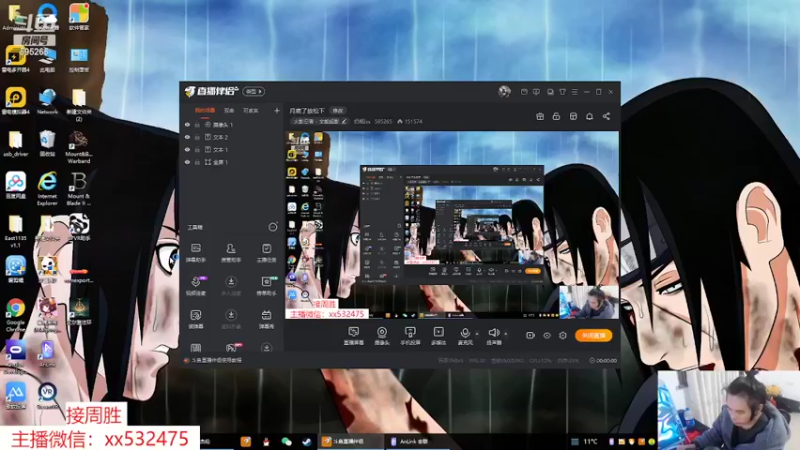Expand microphone volume arrow
This screenshot has width=800, height=450.
[x=478, y=334]
